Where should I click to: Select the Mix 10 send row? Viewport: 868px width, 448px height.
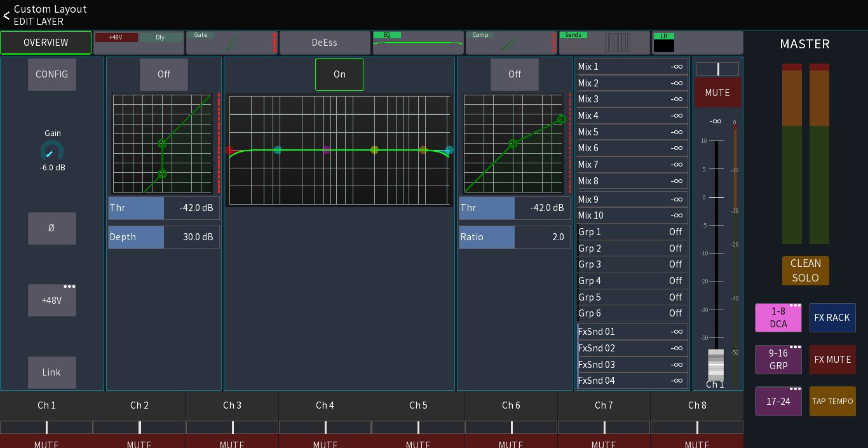632,215
